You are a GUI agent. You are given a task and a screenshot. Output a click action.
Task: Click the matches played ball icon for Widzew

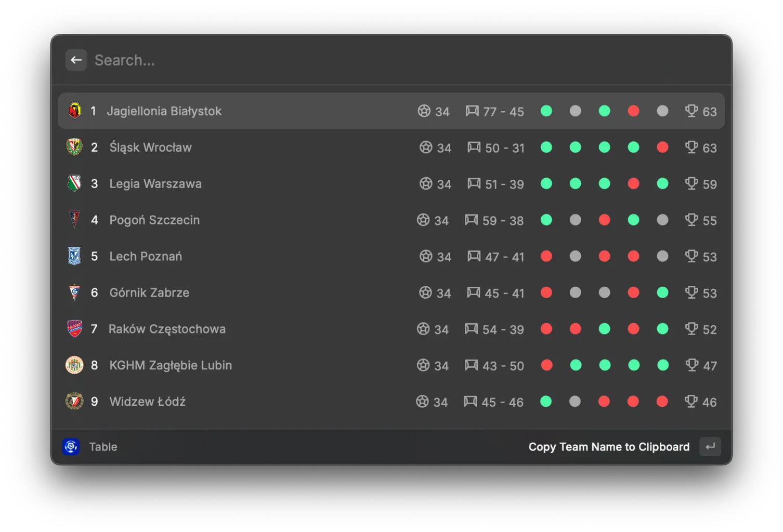tap(422, 402)
